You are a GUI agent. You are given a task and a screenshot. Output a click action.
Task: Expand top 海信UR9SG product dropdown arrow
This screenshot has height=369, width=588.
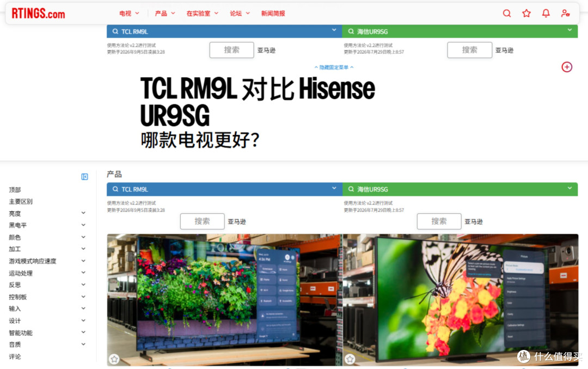569,30
